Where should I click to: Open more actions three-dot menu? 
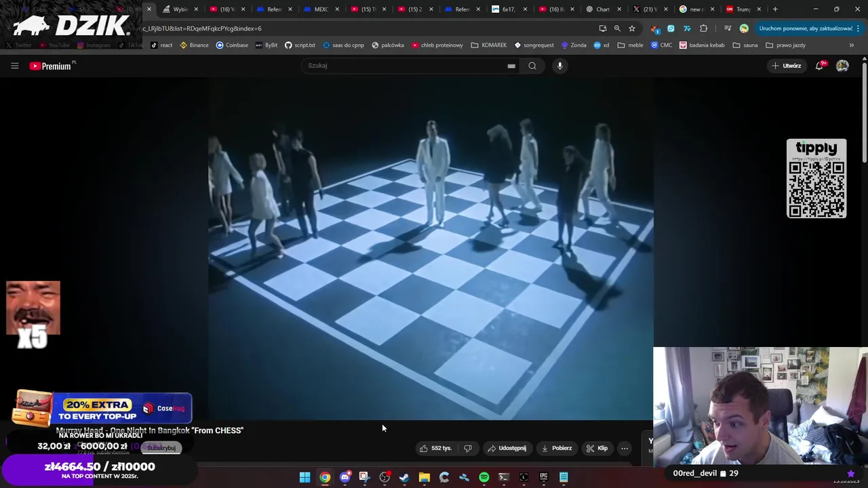[625, 448]
